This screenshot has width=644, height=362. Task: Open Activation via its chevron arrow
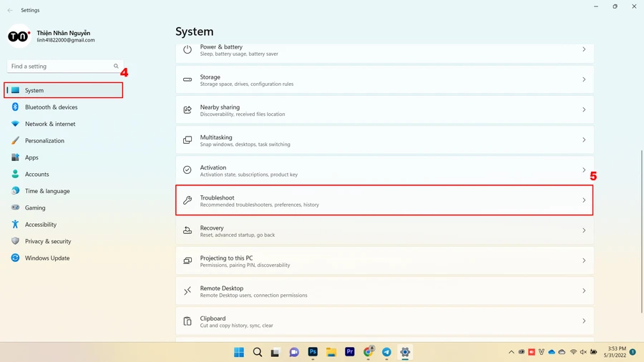point(584,170)
